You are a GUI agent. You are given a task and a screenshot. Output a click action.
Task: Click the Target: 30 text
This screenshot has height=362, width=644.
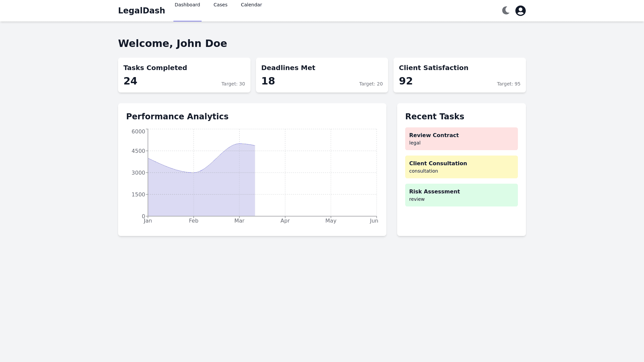point(233,84)
